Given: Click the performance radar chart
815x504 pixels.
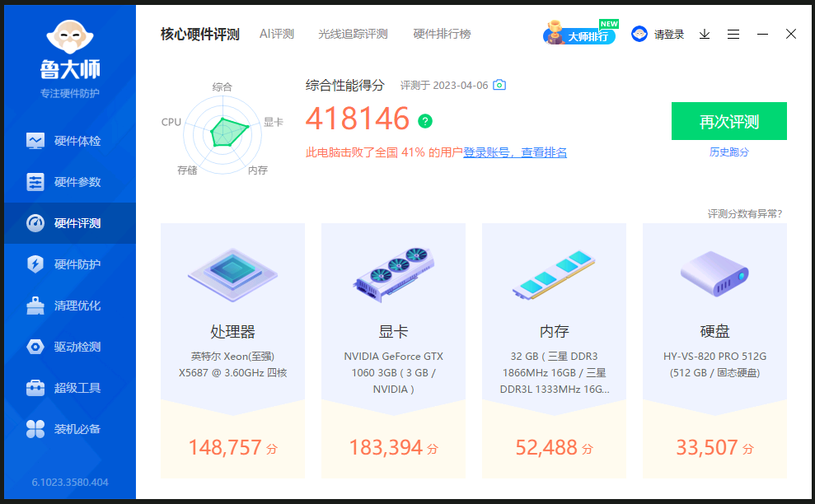Looking at the screenshot, I should pyautogui.click(x=223, y=133).
